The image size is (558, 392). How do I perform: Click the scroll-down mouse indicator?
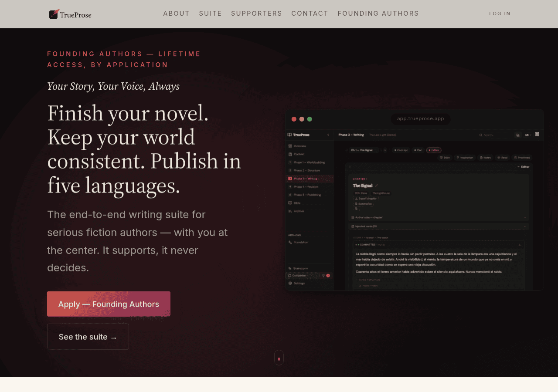click(279, 358)
